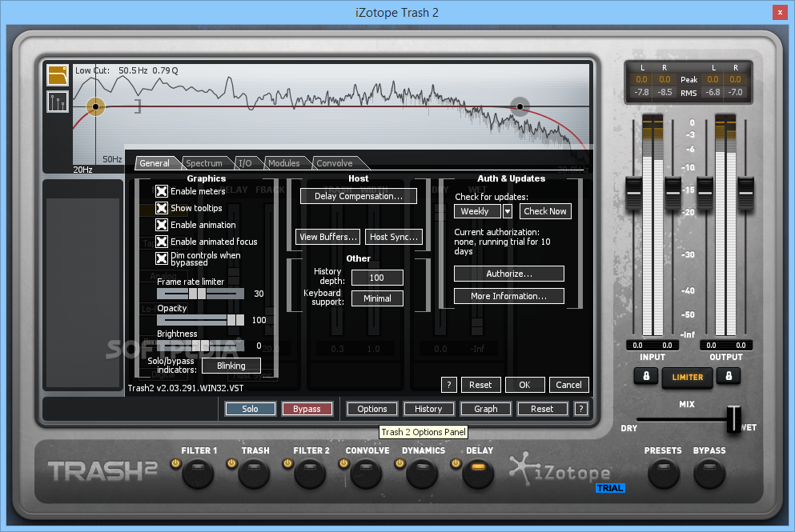Open the Presets knob button

[663, 474]
